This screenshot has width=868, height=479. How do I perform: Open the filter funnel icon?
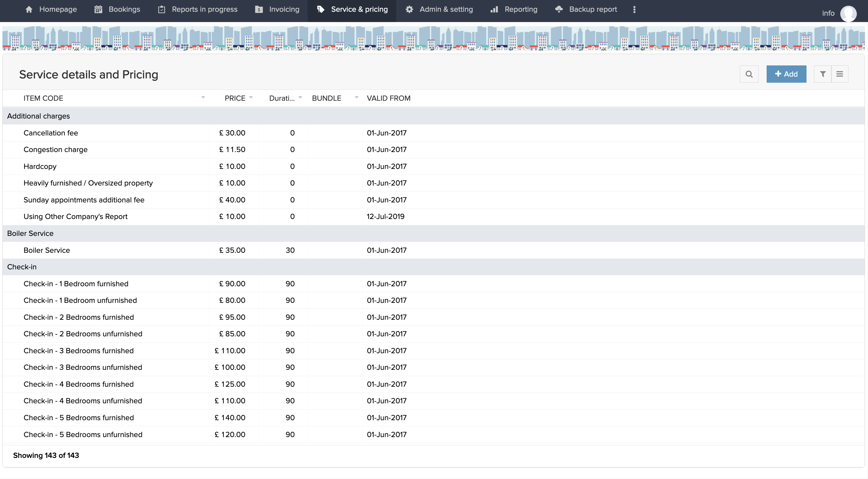822,74
